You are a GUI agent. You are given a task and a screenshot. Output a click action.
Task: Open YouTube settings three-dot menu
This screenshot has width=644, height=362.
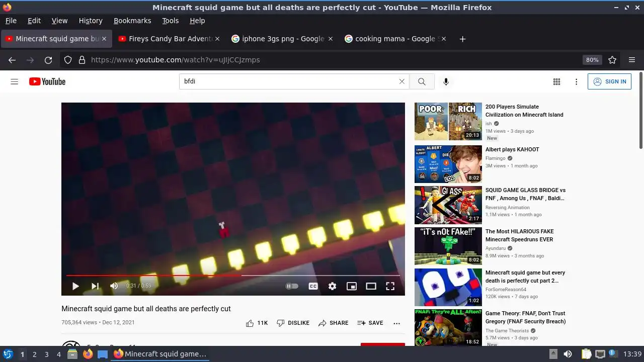577,81
